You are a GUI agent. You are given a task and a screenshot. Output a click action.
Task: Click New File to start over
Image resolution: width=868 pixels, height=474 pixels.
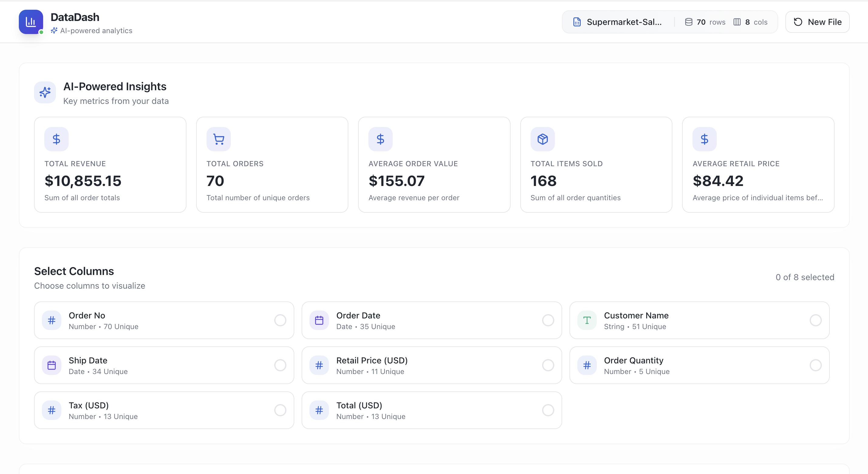(818, 22)
